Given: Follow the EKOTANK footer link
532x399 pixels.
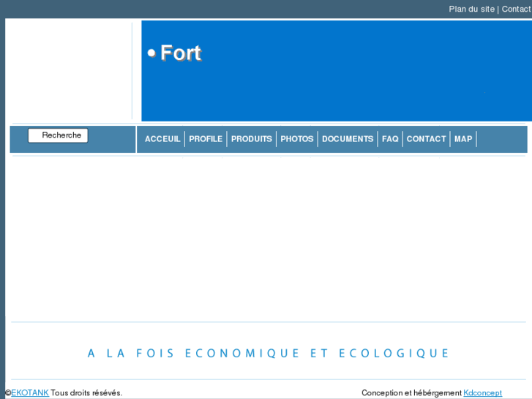Looking at the screenshot, I should 30,393.
